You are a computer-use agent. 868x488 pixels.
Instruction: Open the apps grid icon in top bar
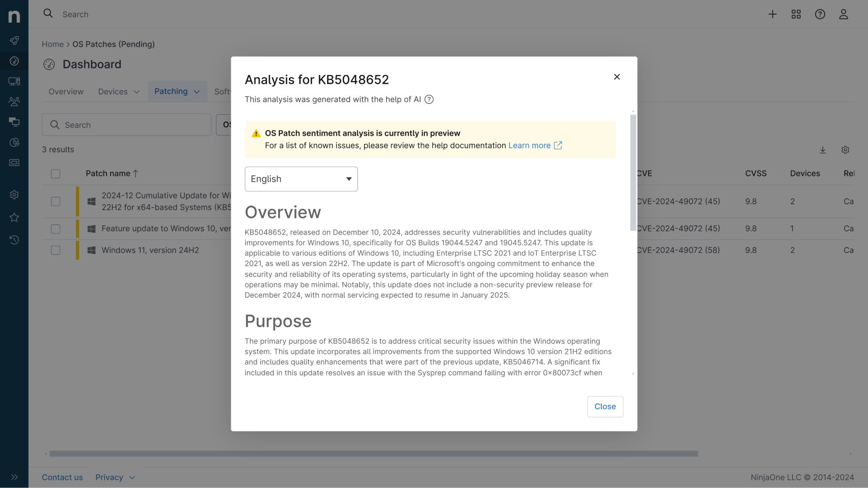tap(796, 14)
